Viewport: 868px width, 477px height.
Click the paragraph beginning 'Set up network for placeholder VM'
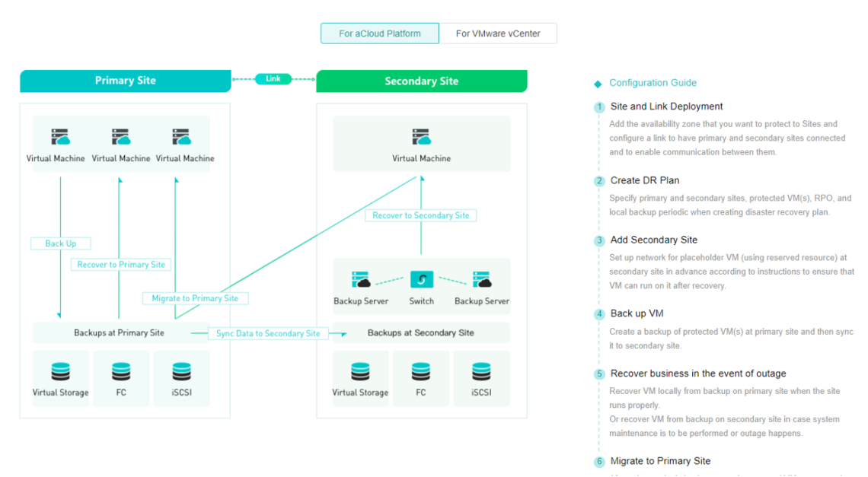tap(732, 272)
